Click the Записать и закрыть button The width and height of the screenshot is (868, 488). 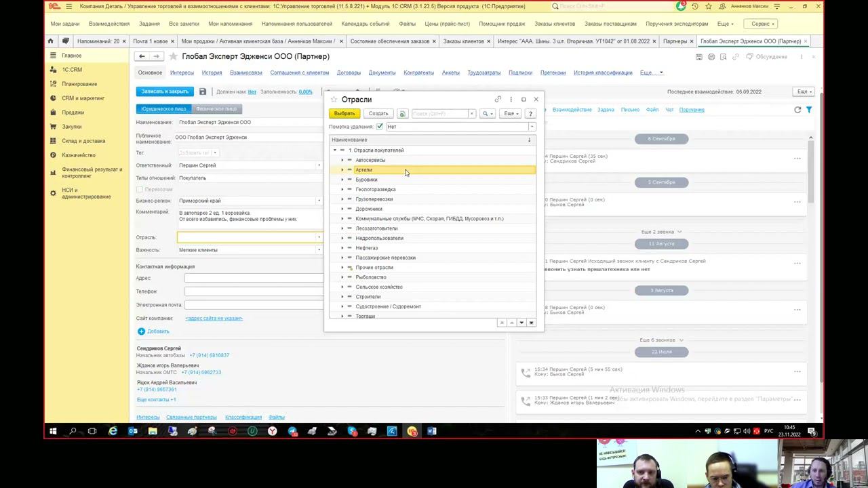click(x=165, y=91)
